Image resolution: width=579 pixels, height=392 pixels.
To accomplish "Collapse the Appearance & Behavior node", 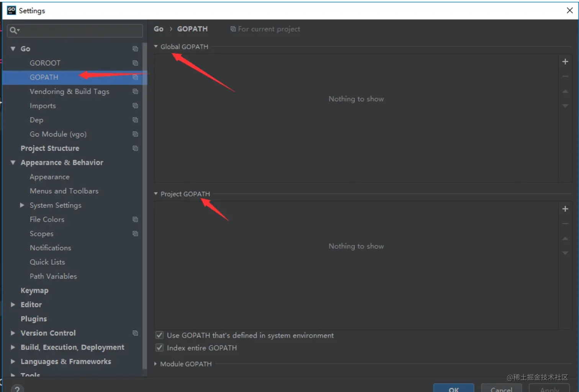I will click(13, 162).
